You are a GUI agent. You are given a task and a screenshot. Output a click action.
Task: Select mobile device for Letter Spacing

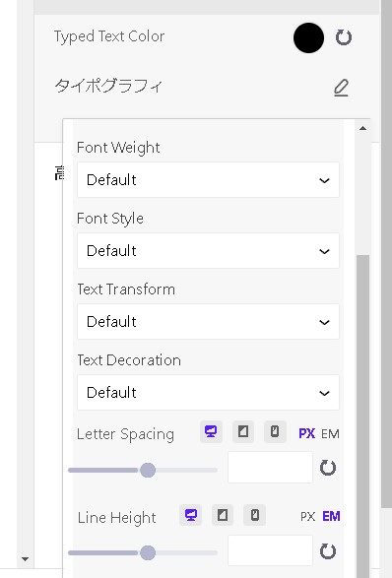coord(275,431)
